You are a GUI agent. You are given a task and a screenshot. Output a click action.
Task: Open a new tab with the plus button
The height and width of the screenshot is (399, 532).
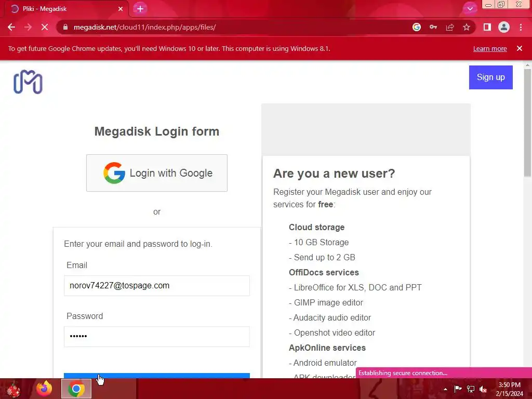(x=140, y=9)
